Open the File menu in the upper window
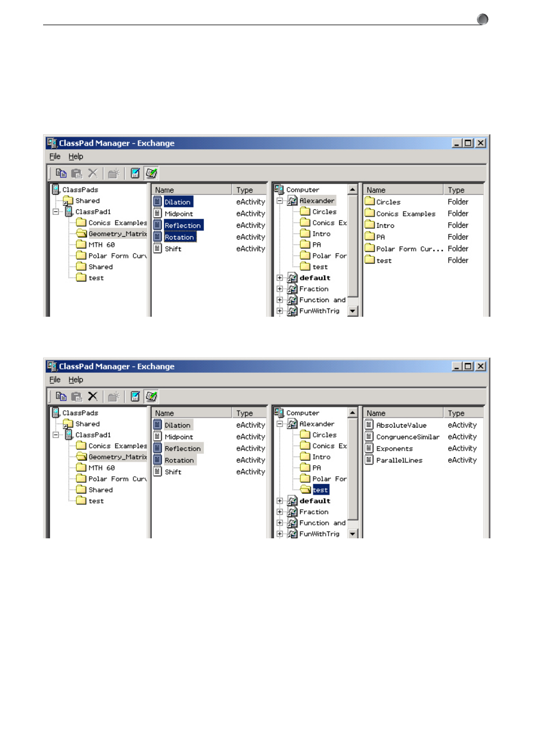This screenshot has height=756, width=534. click(55, 157)
